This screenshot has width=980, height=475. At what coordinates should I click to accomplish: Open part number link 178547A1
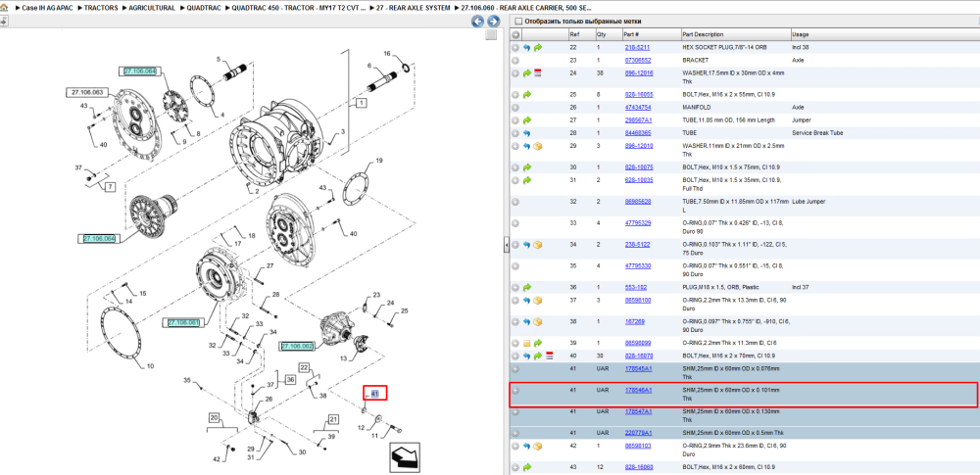click(638, 411)
